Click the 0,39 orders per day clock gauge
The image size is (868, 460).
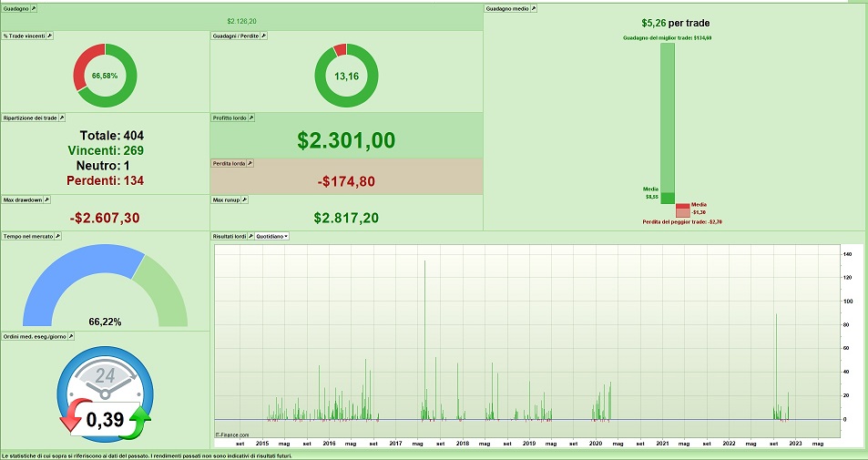point(105,394)
